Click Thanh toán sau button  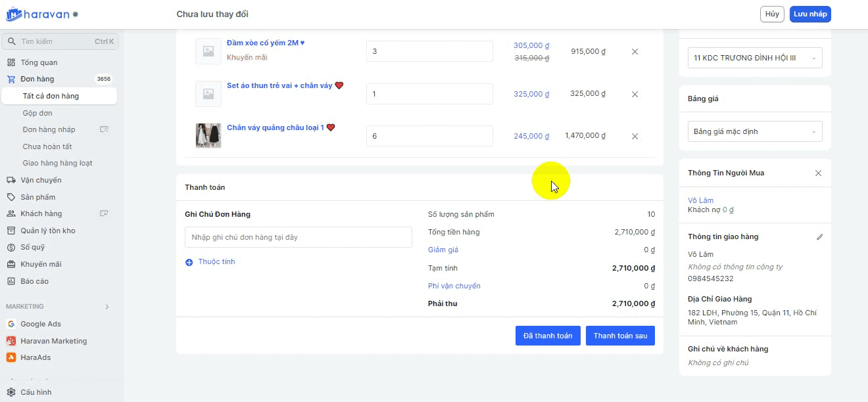coord(620,336)
